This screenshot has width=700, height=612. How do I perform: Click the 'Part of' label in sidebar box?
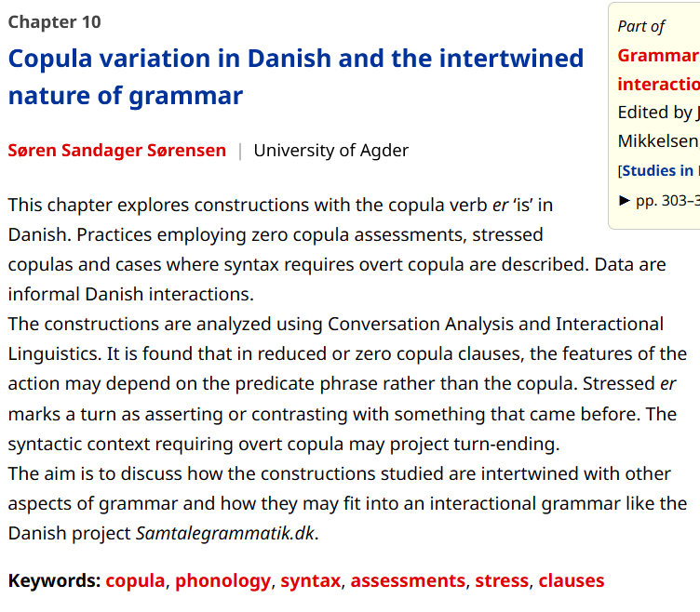pos(641,26)
